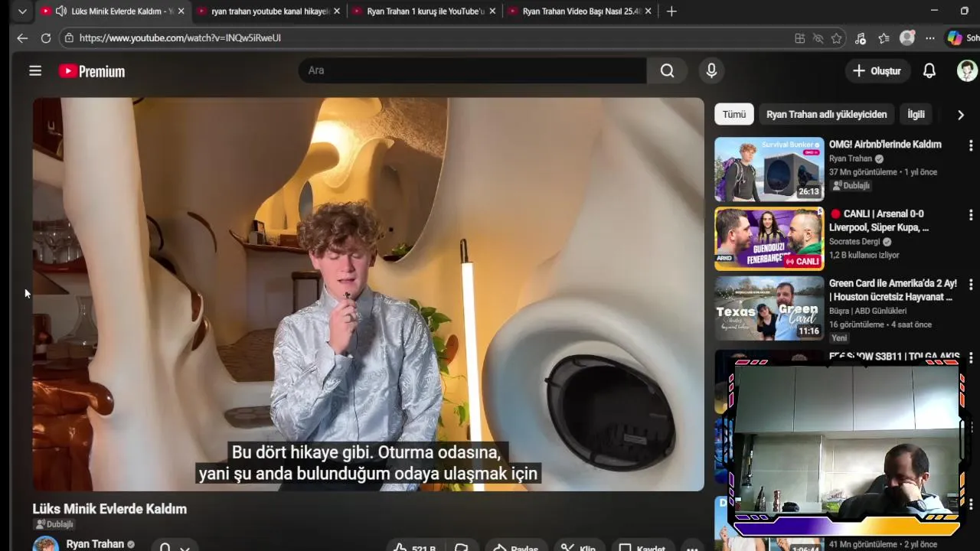
Task: Reload the page with refresh icon
Action: pos(46,37)
